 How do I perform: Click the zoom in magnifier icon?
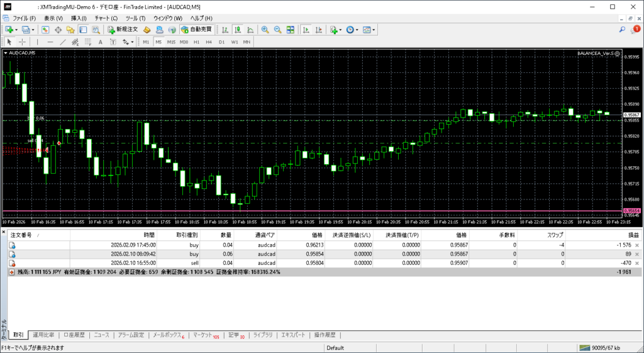[x=265, y=30]
